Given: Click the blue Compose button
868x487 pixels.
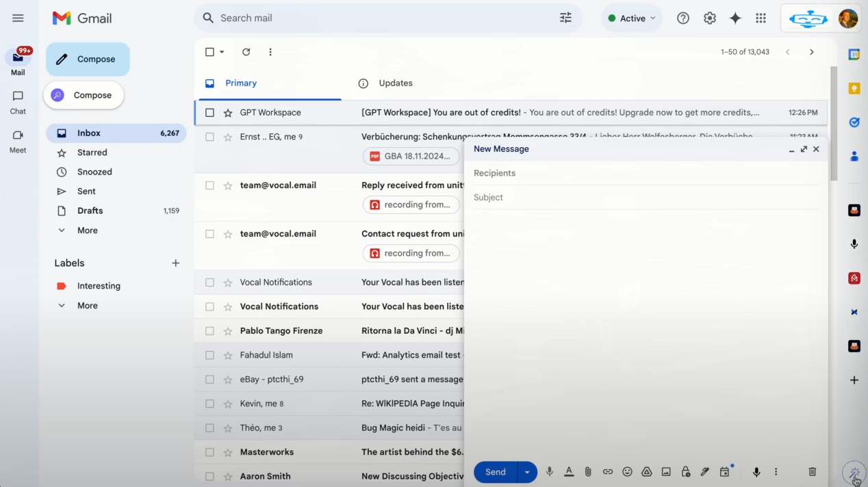Looking at the screenshot, I should [x=88, y=60].
